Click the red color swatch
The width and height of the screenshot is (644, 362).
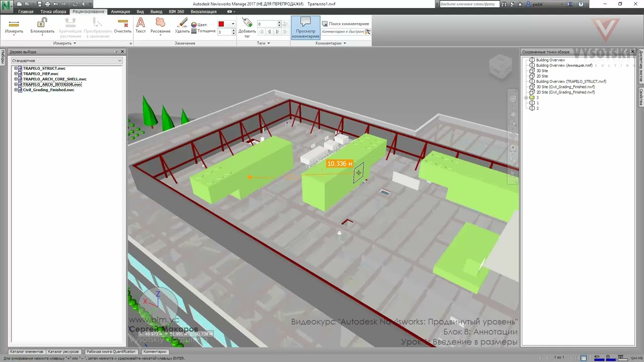click(x=221, y=24)
